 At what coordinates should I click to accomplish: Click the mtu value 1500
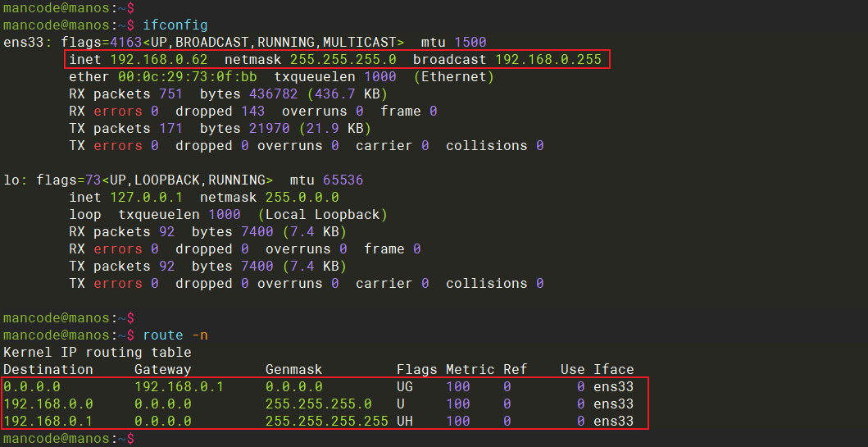tap(470, 42)
